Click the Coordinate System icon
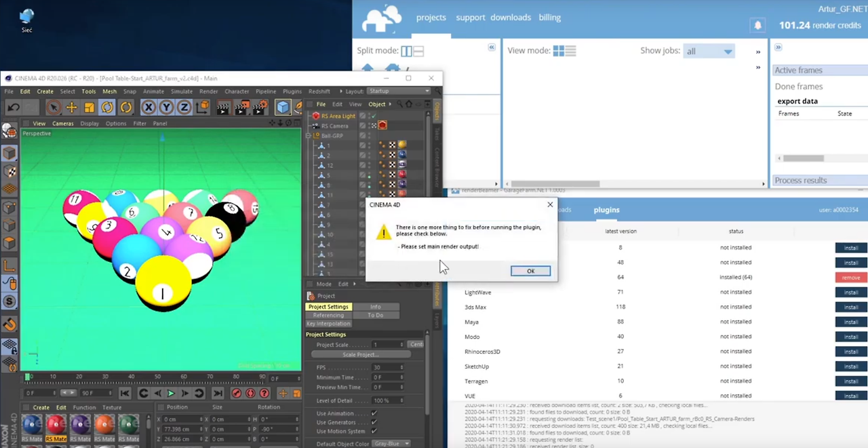Viewport: 868px width, 448px height. pyautogui.click(x=202, y=107)
